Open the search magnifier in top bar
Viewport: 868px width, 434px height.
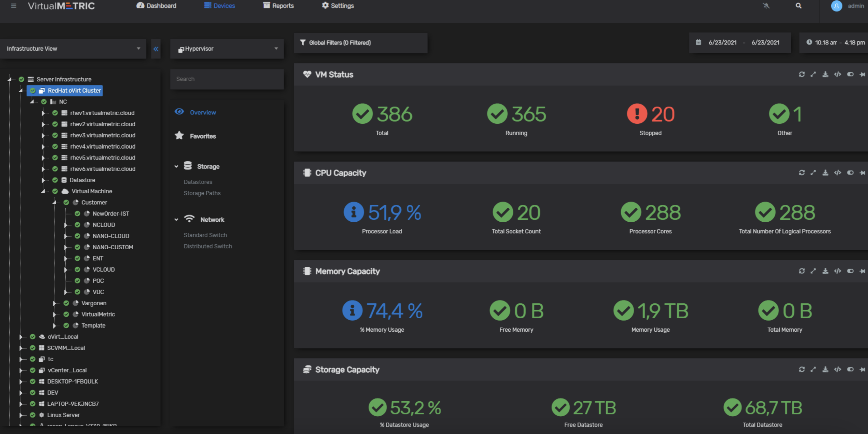pyautogui.click(x=798, y=6)
